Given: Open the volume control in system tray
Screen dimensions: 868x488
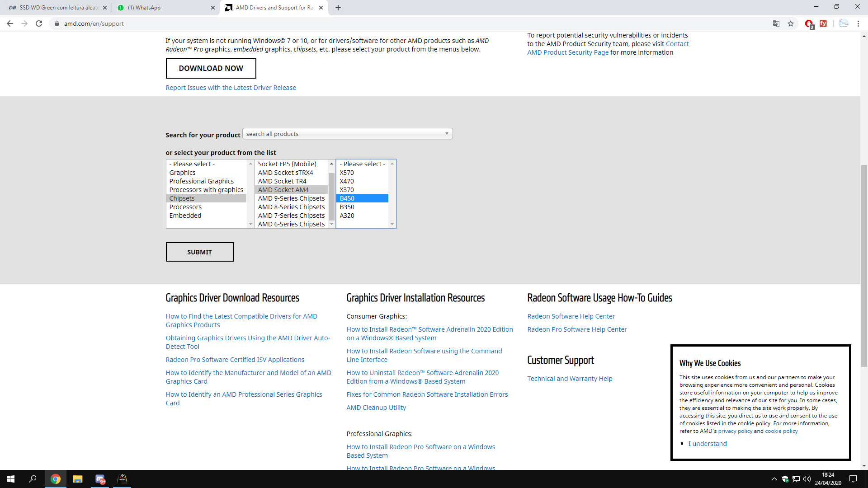Looking at the screenshot, I should [x=807, y=479].
